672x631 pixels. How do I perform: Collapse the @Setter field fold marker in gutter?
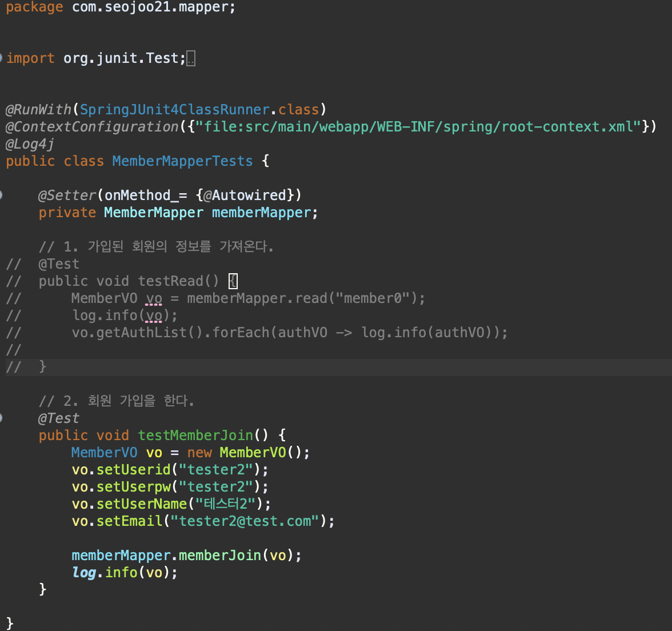(x=1, y=195)
